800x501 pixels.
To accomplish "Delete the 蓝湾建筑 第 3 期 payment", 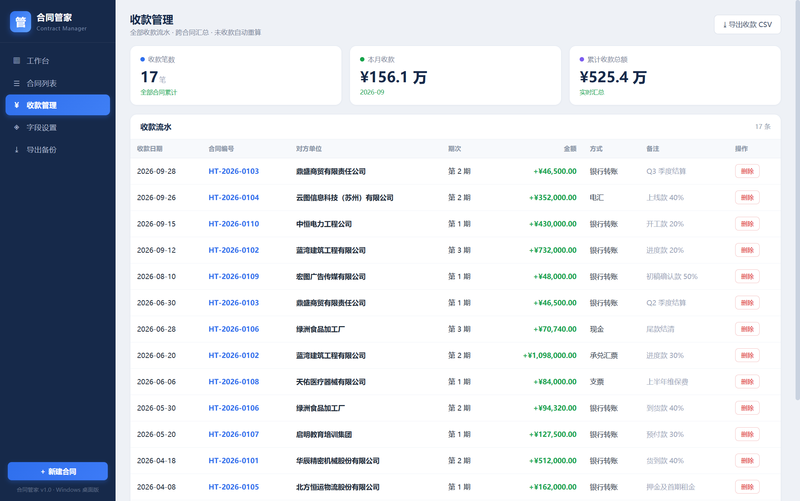I will 747,250.
